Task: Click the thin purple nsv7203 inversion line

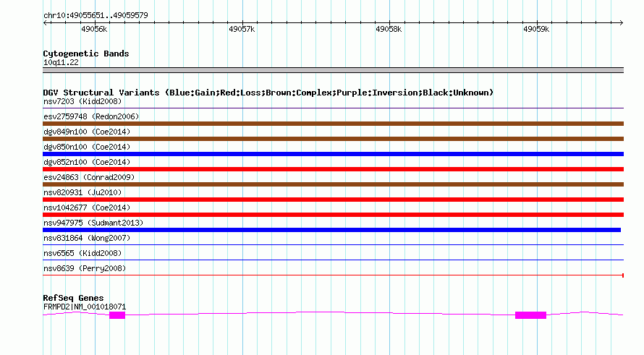Action: click(333, 108)
